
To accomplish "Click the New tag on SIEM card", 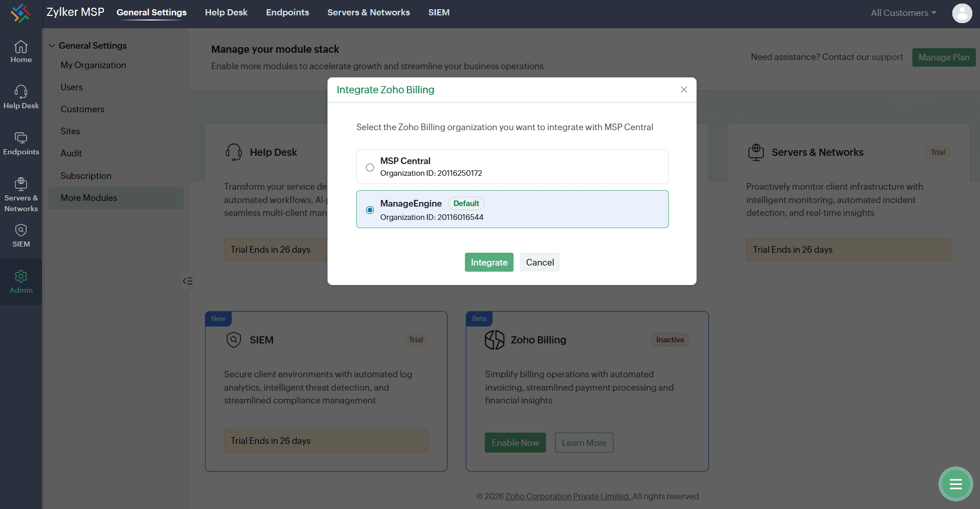I will pyautogui.click(x=218, y=319).
